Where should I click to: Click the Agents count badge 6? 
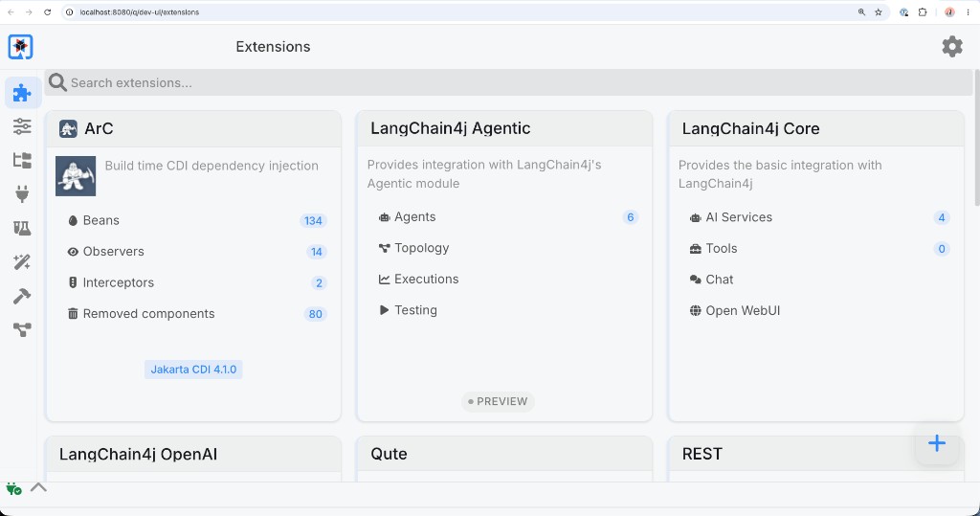tap(630, 217)
